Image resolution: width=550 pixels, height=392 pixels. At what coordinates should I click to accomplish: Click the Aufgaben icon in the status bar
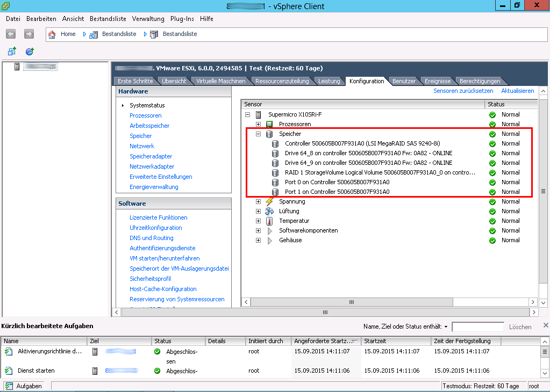(x=9, y=386)
